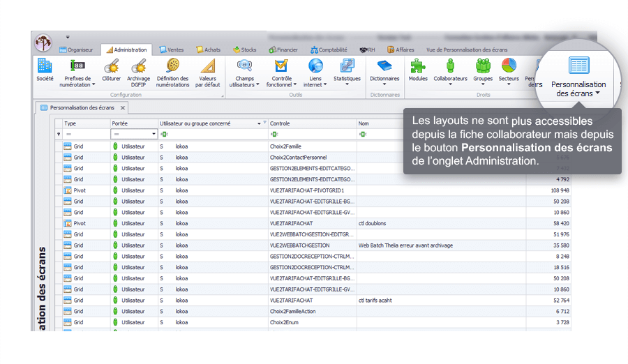Open the Modules puzzle icon
Screen dimensions: 628x364
418,70
